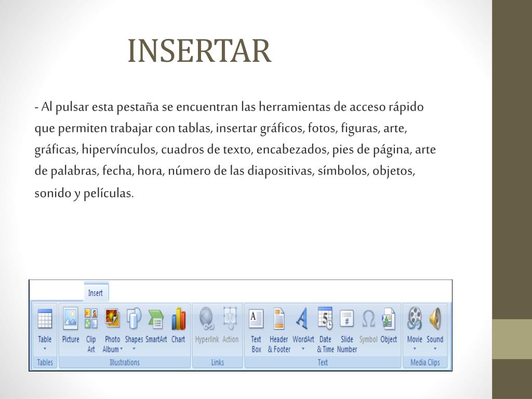The width and height of the screenshot is (532, 399).
Task: Click the Table icon in the ribbon
Action: pyautogui.click(x=45, y=318)
